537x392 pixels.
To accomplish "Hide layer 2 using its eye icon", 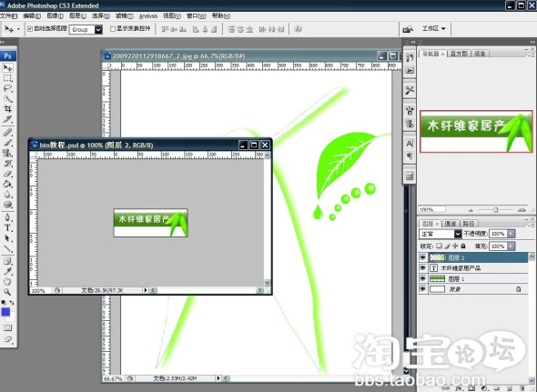I will pyautogui.click(x=423, y=257).
